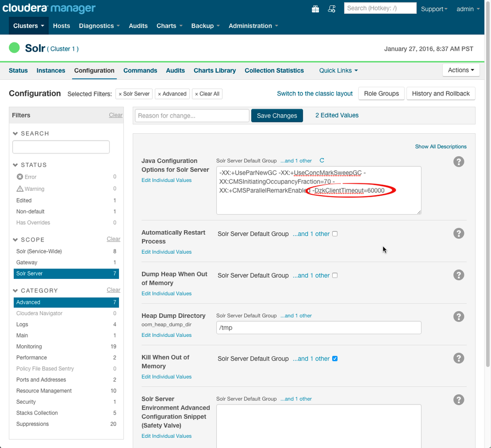Open help for Dump Heap When Out of Memory
This screenshot has width=491, height=448.
pos(459,275)
